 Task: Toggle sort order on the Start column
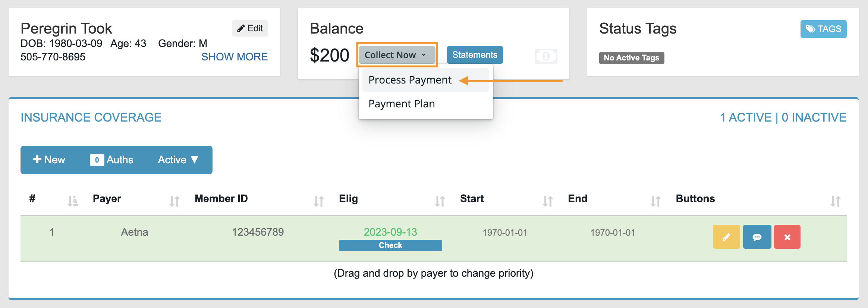click(547, 200)
